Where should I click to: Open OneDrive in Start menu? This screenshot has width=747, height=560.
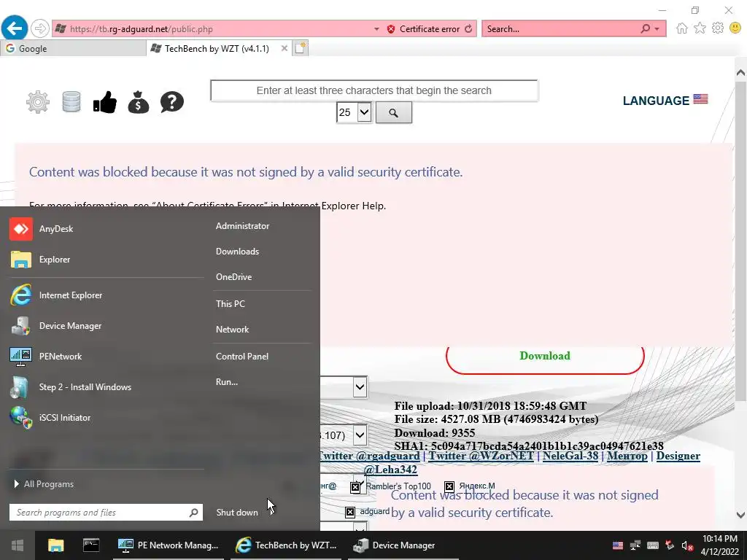pos(233,276)
